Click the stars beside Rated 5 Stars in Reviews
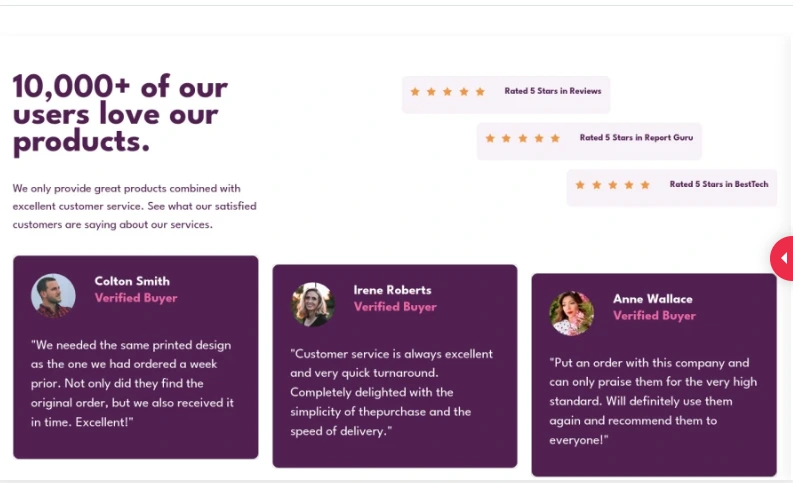 coord(447,92)
